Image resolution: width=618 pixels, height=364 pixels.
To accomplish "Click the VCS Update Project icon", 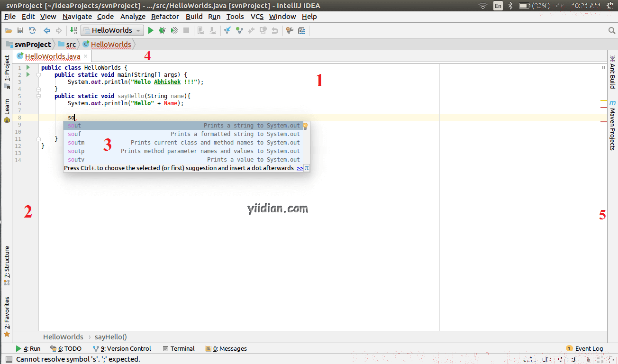I will (227, 30).
